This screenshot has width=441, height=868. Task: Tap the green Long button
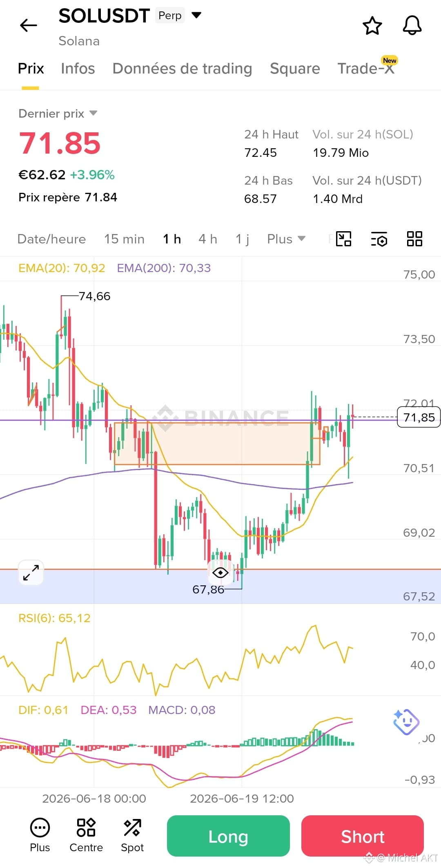click(228, 836)
